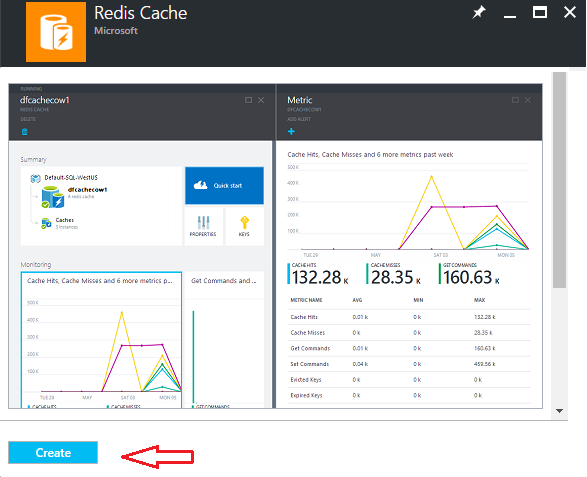Click the Summary section heading
587x477 pixels.
pos(33,159)
